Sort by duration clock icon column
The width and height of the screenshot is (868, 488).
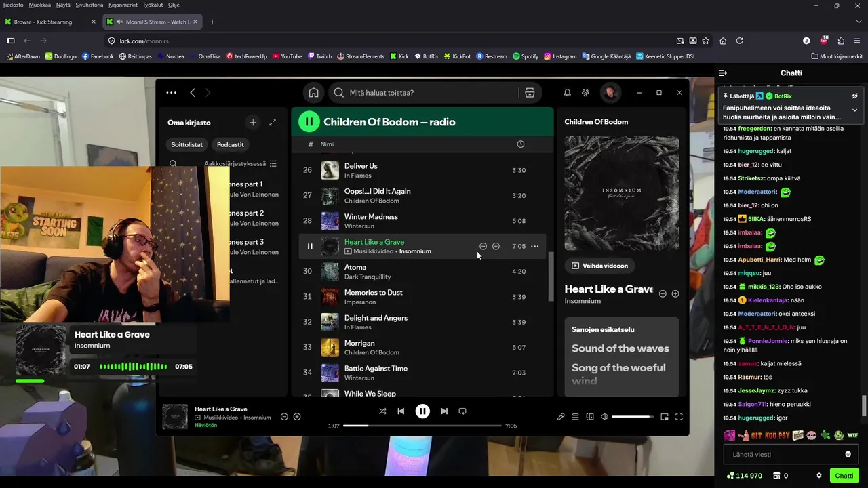(x=521, y=144)
